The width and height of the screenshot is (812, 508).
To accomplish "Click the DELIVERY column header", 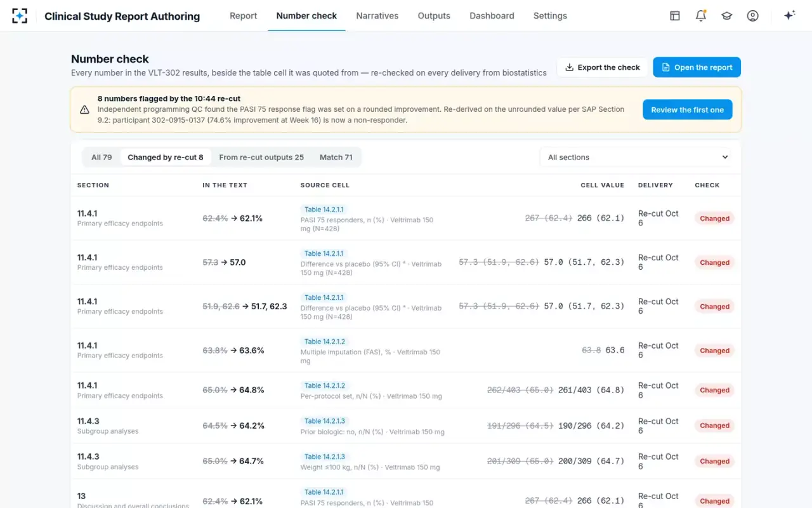I will [x=655, y=185].
